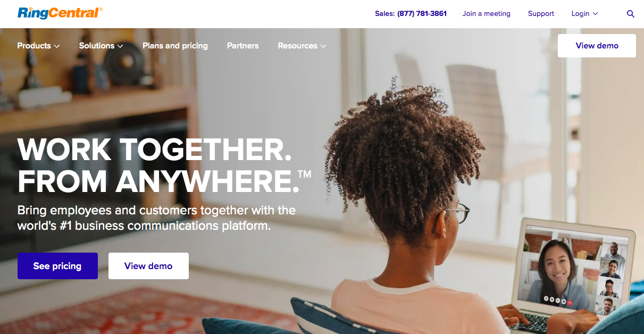Expand the Resources dropdown menu

pyautogui.click(x=302, y=46)
